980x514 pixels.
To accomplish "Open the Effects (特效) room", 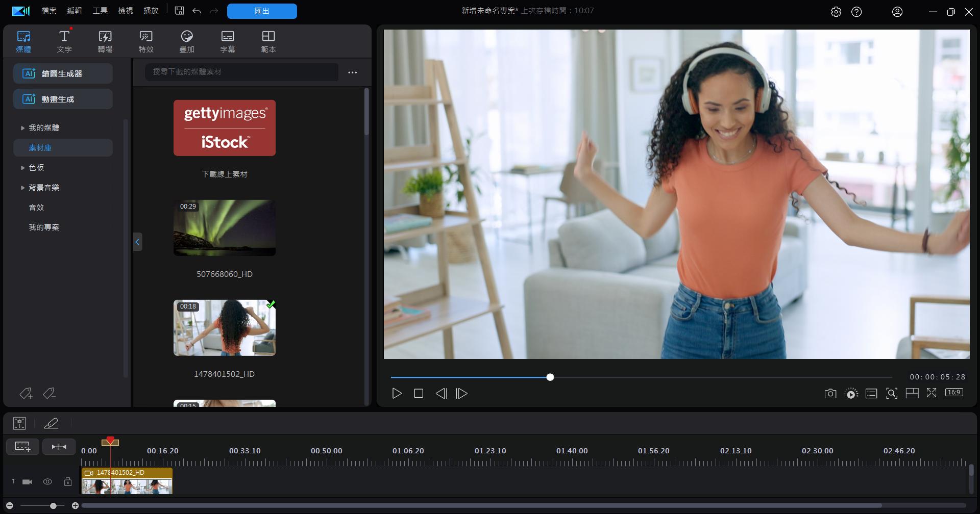I will point(146,41).
